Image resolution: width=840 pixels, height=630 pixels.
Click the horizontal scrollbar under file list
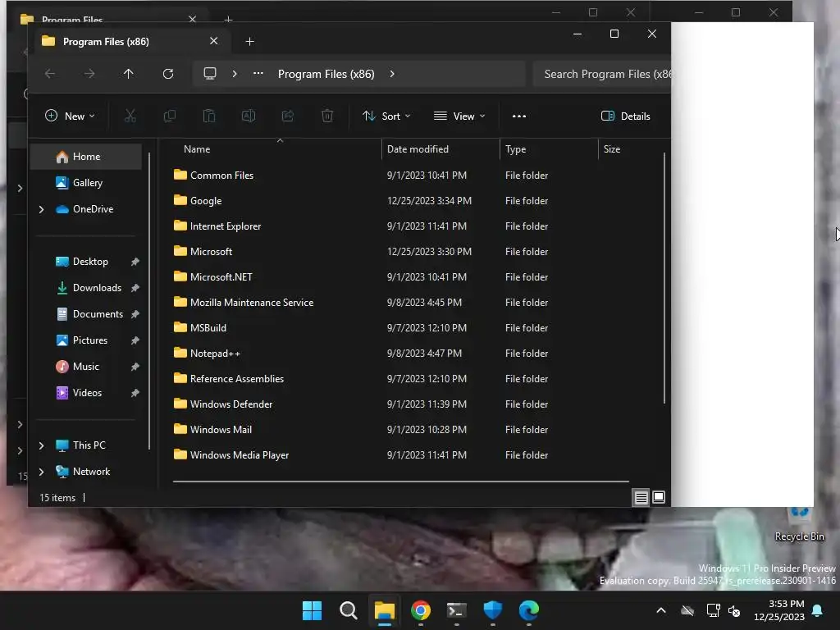pyautogui.click(x=400, y=482)
